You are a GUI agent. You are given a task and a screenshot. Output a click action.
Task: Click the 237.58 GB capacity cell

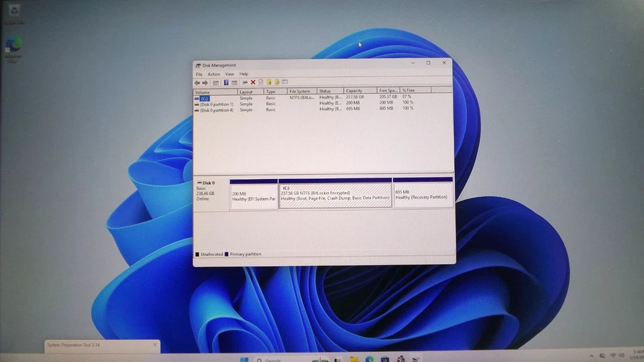pos(355,97)
